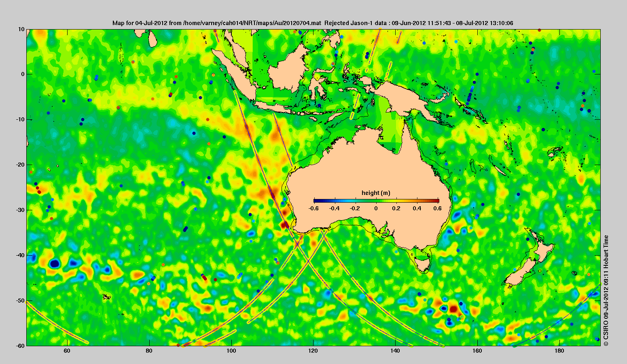Click latitude axis label -60
This screenshot has height=364, width=627.
[x=20, y=346]
